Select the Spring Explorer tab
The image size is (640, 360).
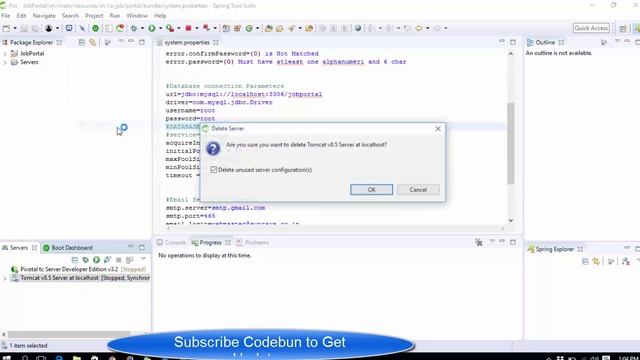click(x=555, y=249)
